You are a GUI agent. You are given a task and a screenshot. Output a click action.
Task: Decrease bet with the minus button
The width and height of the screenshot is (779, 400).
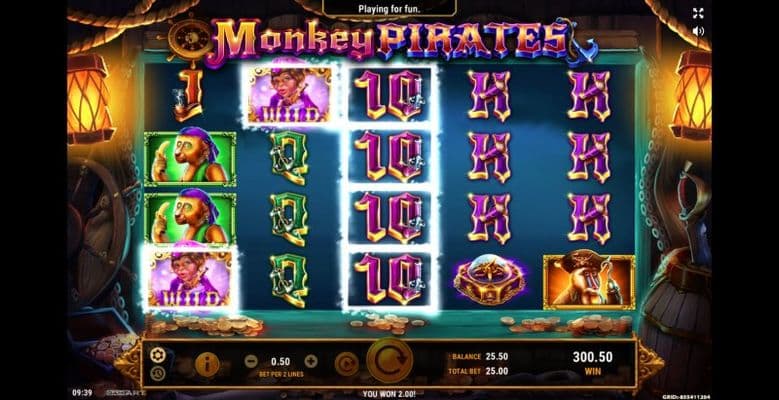251,361
